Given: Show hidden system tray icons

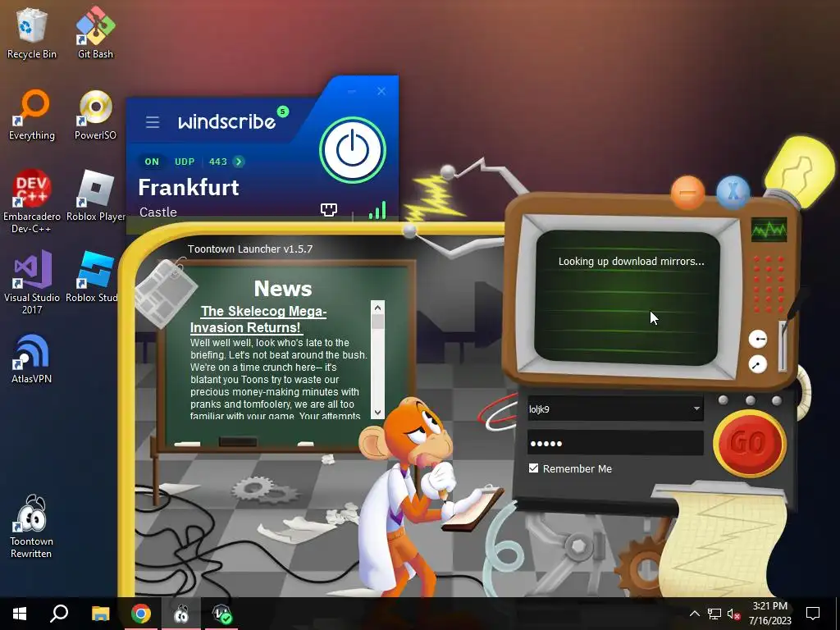Looking at the screenshot, I should click(x=694, y=614).
